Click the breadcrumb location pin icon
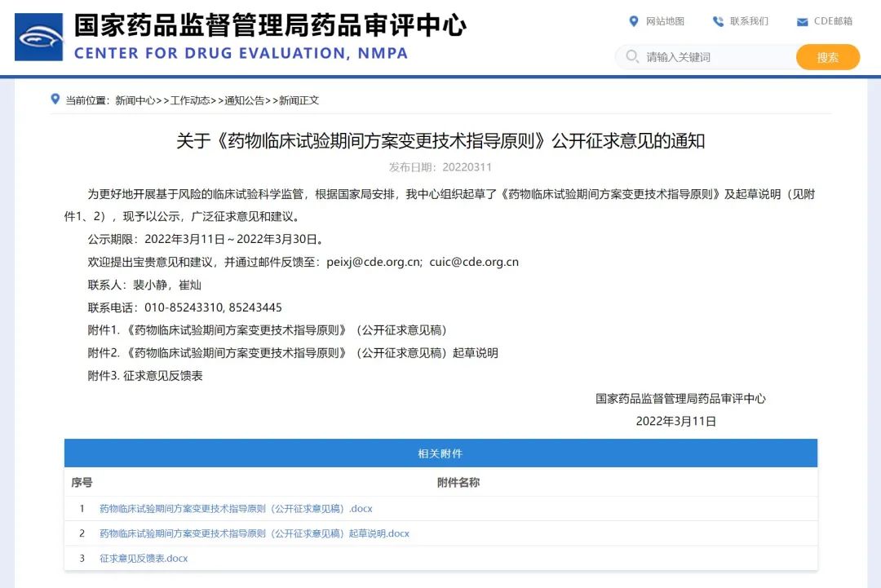 click(x=55, y=99)
